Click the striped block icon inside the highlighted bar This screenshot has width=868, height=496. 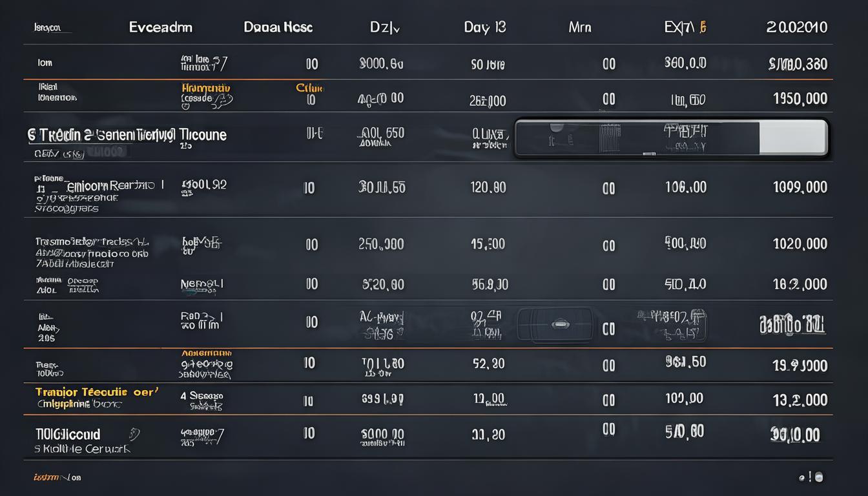click(x=609, y=138)
